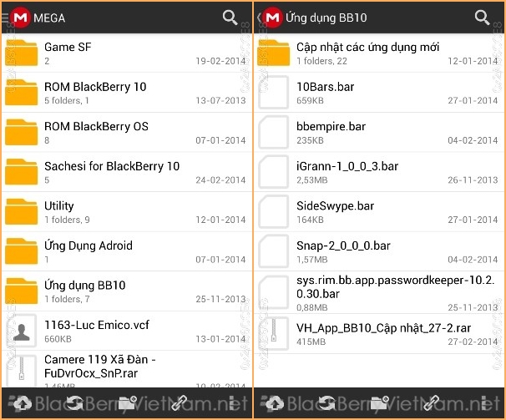Tap the ROM BlackBerry 10 folder icon
This screenshot has width=506, height=420.
pos(22,93)
